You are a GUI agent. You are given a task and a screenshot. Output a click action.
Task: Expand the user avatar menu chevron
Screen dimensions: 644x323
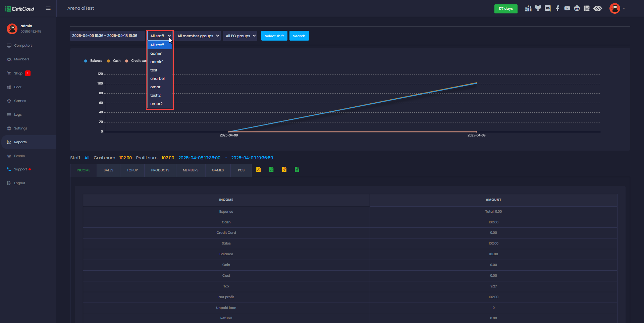[x=624, y=9]
